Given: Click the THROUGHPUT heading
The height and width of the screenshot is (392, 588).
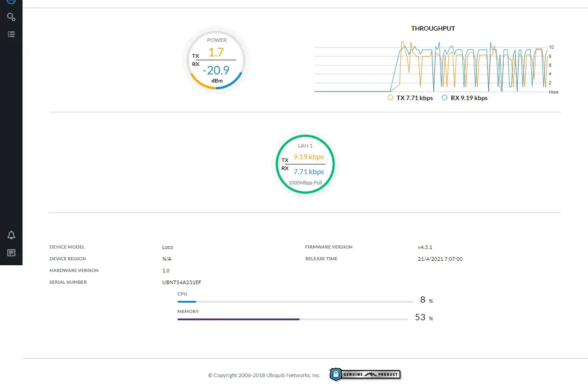Looking at the screenshot, I should coord(433,28).
